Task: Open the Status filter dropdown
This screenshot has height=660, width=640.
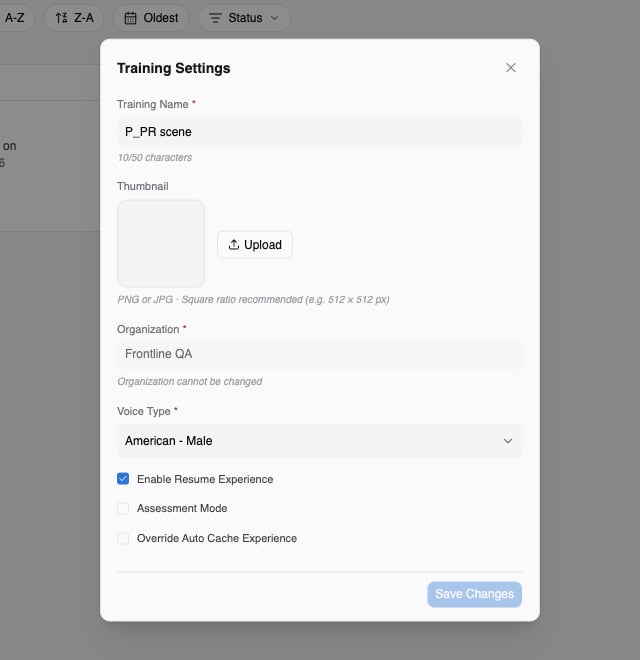Action: (x=244, y=18)
